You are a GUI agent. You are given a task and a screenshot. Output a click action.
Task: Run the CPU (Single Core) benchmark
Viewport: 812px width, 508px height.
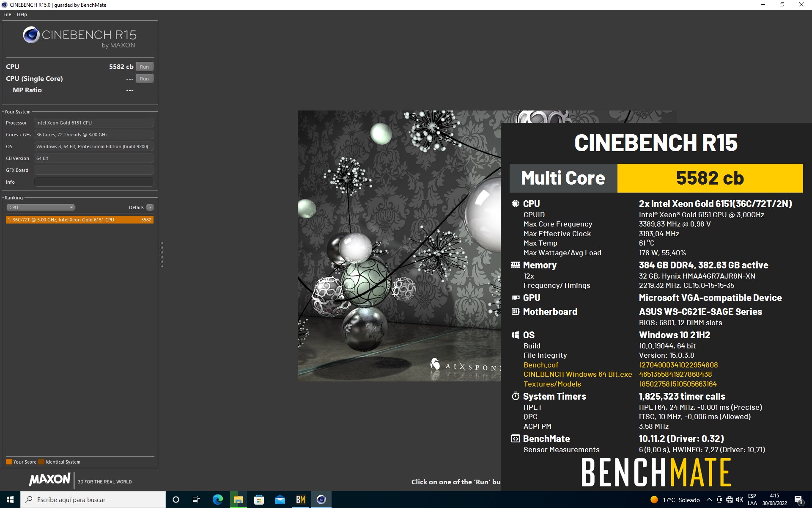pos(144,79)
